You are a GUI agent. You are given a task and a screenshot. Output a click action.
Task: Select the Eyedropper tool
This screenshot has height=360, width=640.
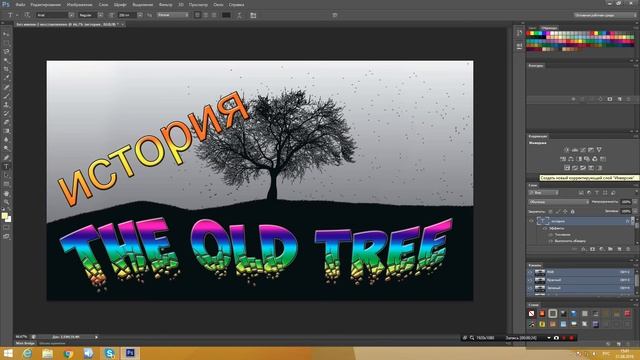click(x=6, y=78)
